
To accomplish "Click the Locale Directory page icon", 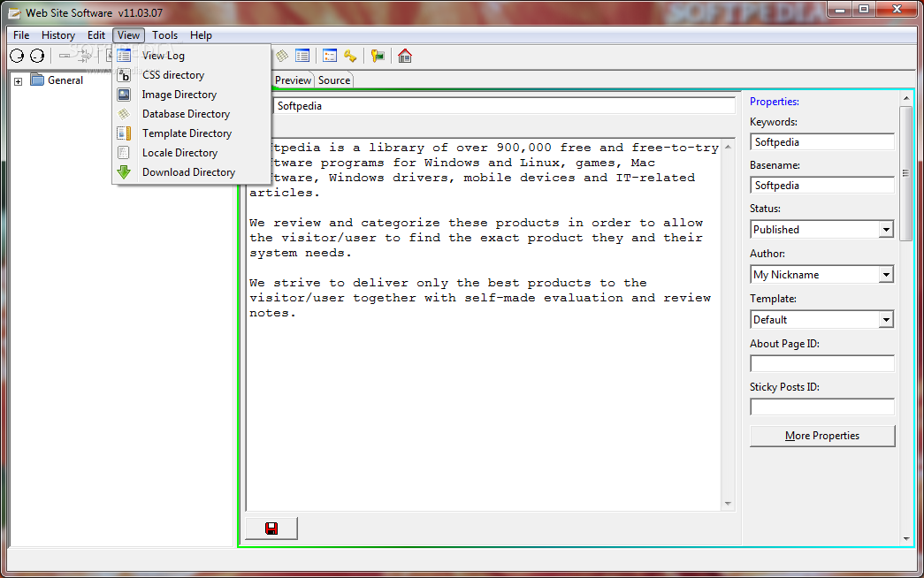I will [x=124, y=153].
